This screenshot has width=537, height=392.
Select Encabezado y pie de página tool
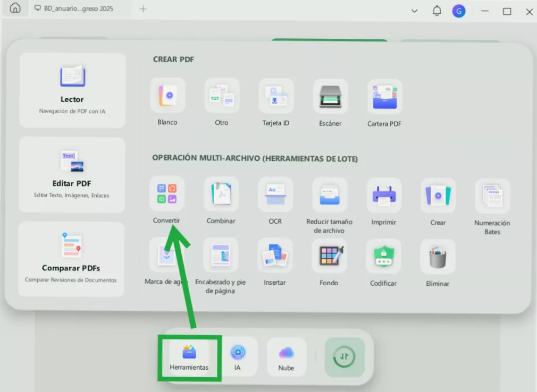click(x=221, y=255)
